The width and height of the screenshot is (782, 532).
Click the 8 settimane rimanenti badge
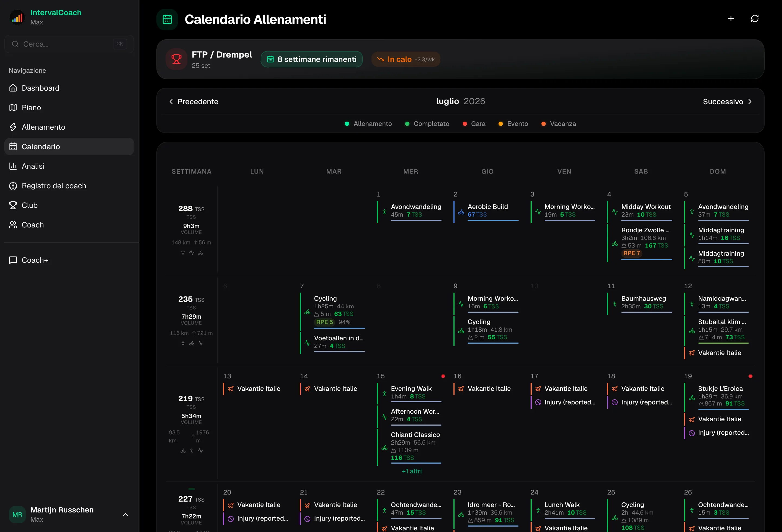click(x=312, y=59)
